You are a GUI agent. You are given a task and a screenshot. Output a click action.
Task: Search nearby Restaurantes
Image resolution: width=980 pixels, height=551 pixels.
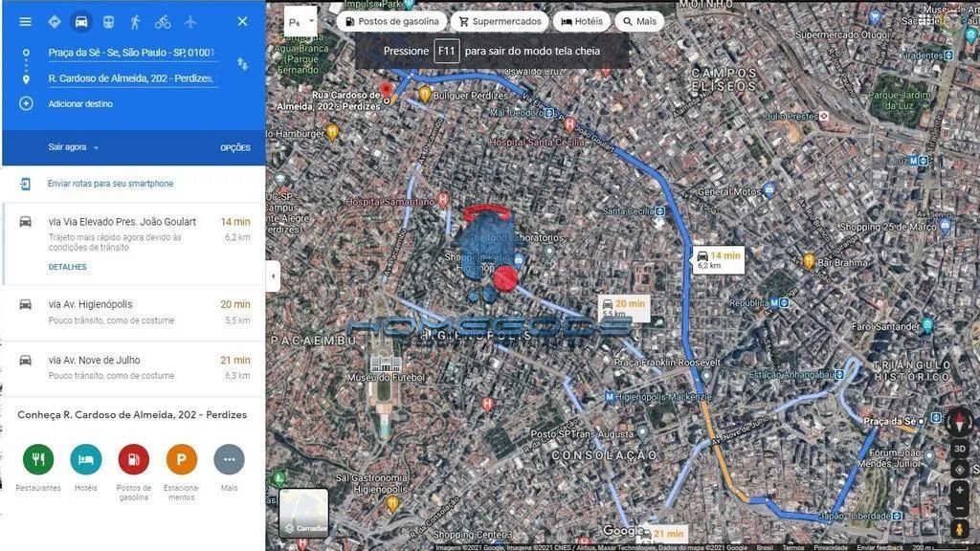[x=38, y=459]
